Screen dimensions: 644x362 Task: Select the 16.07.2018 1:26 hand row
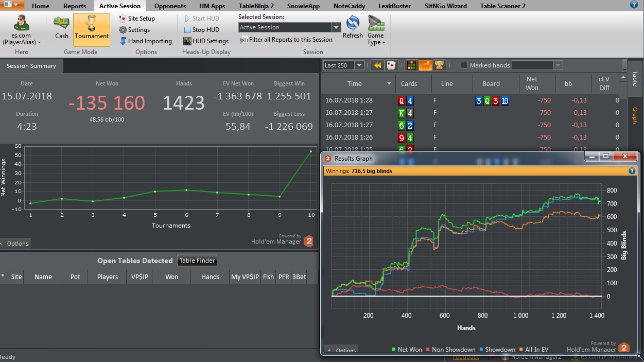point(471,137)
